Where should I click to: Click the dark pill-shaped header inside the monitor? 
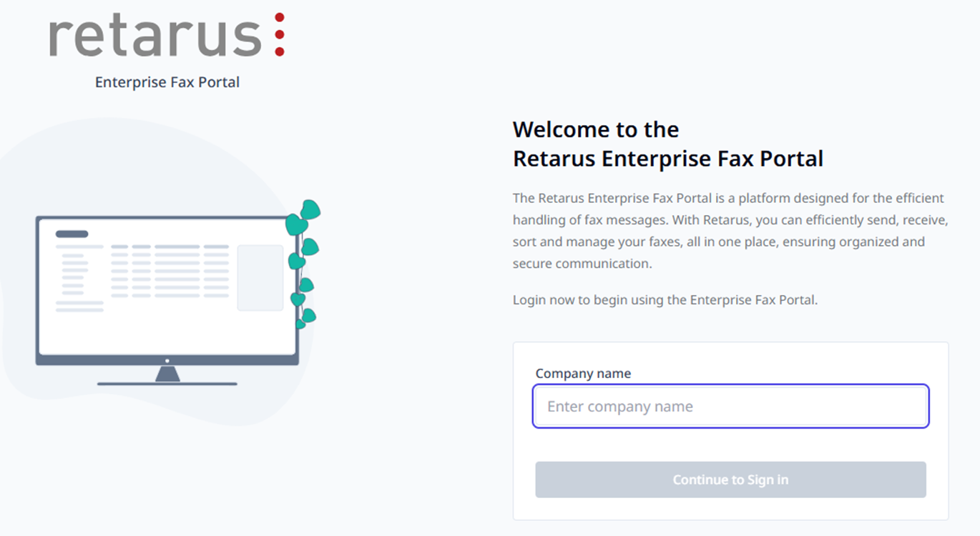(72, 234)
